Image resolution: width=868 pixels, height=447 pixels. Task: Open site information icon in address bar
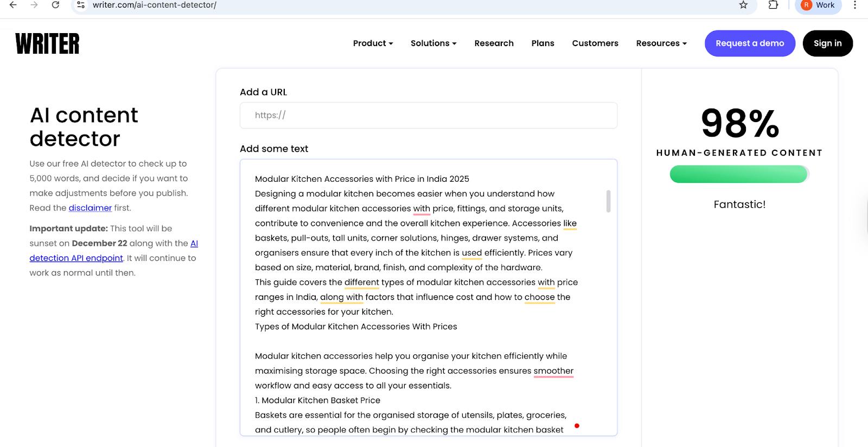pyautogui.click(x=81, y=5)
